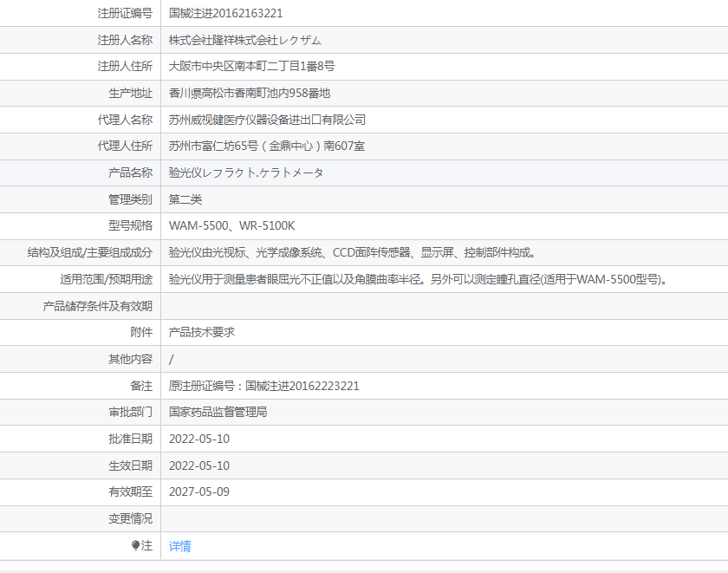The height and width of the screenshot is (573, 728).
Task: Click the 有效期至 date 2027-05-09
Action: (199, 492)
